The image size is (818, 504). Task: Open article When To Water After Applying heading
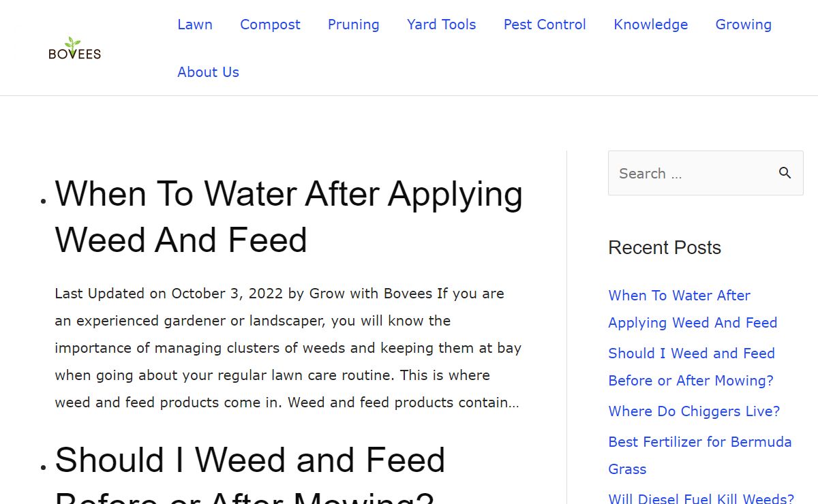[289, 217]
